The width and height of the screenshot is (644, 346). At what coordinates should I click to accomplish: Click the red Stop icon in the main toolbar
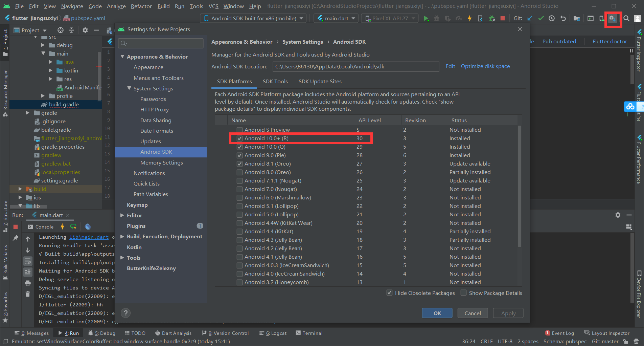(503, 18)
